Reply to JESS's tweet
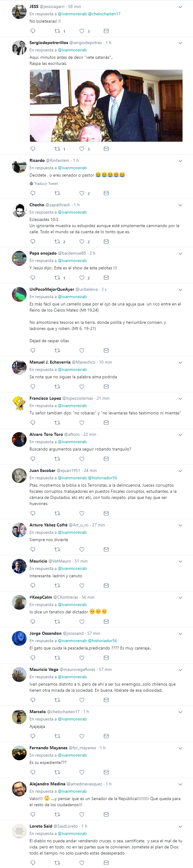The image size is (193, 868). pyautogui.click(x=33, y=31)
